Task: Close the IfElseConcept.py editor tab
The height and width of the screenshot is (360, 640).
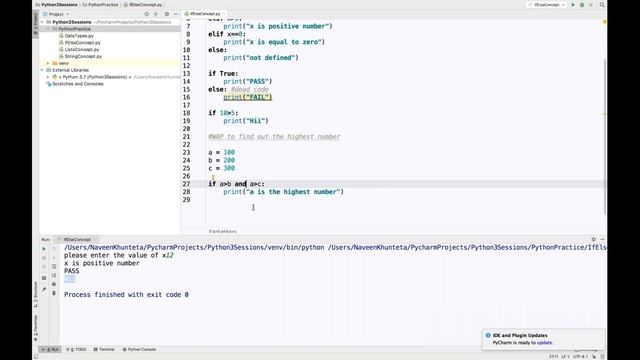Action: click(224, 14)
